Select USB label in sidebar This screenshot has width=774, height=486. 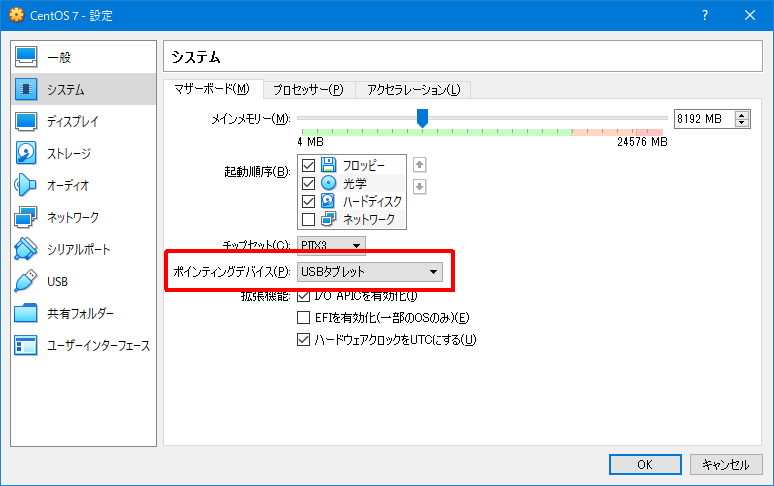click(57, 282)
